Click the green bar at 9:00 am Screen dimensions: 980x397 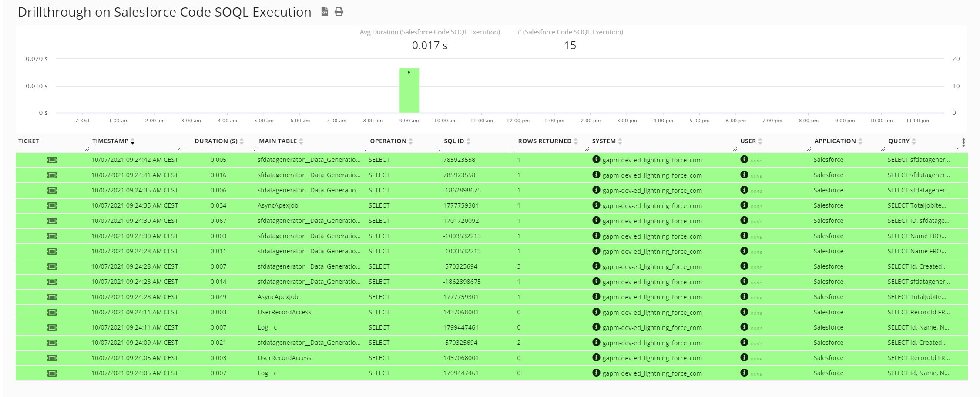409,91
